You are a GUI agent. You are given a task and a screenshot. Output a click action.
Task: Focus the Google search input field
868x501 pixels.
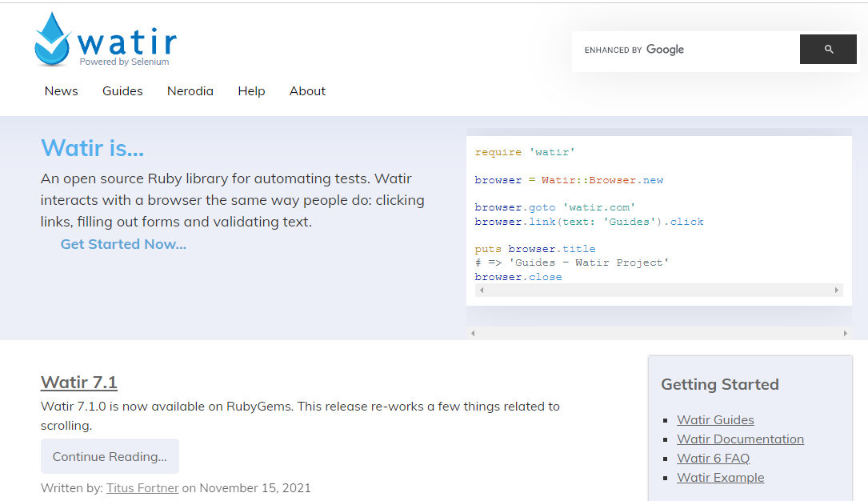(688, 50)
